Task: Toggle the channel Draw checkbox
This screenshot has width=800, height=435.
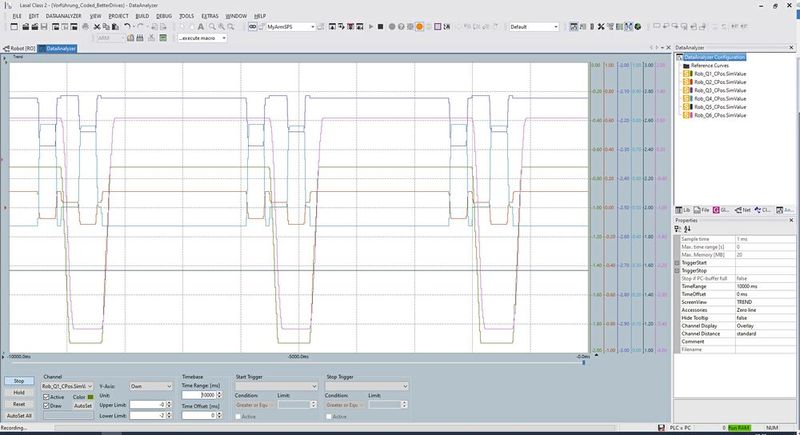Action: 46,406
